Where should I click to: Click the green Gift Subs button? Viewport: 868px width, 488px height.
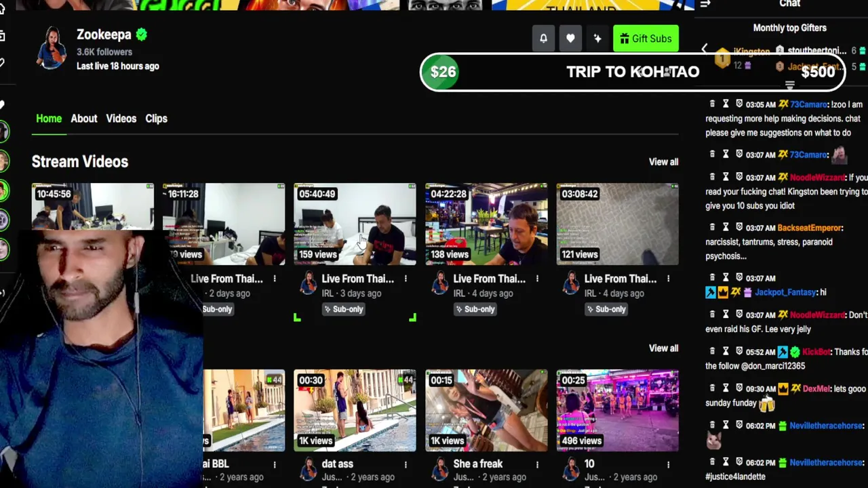point(646,39)
